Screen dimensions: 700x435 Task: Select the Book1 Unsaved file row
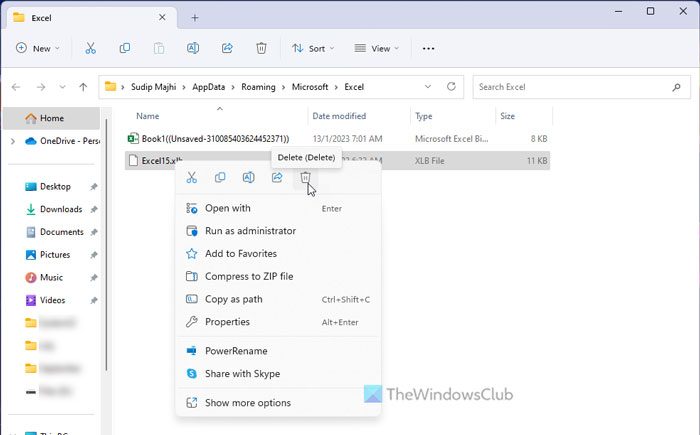point(338,138)
